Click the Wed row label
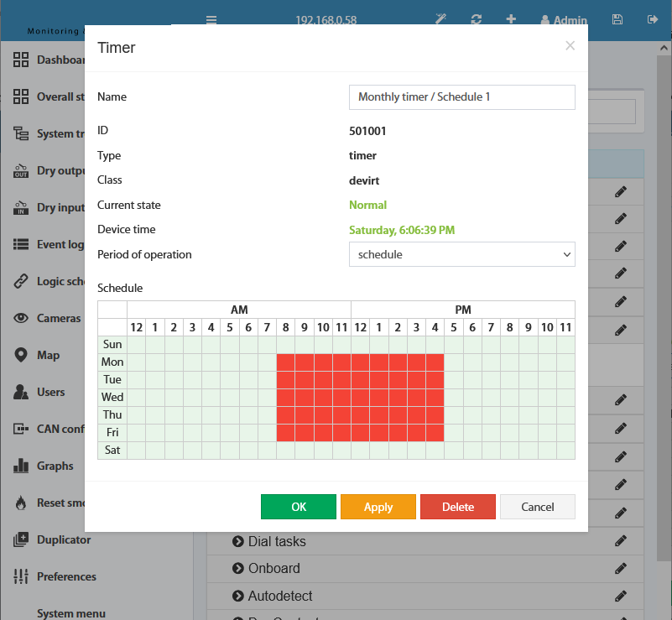Viewport: 672px width, 620px height. (x=112, y=397)
